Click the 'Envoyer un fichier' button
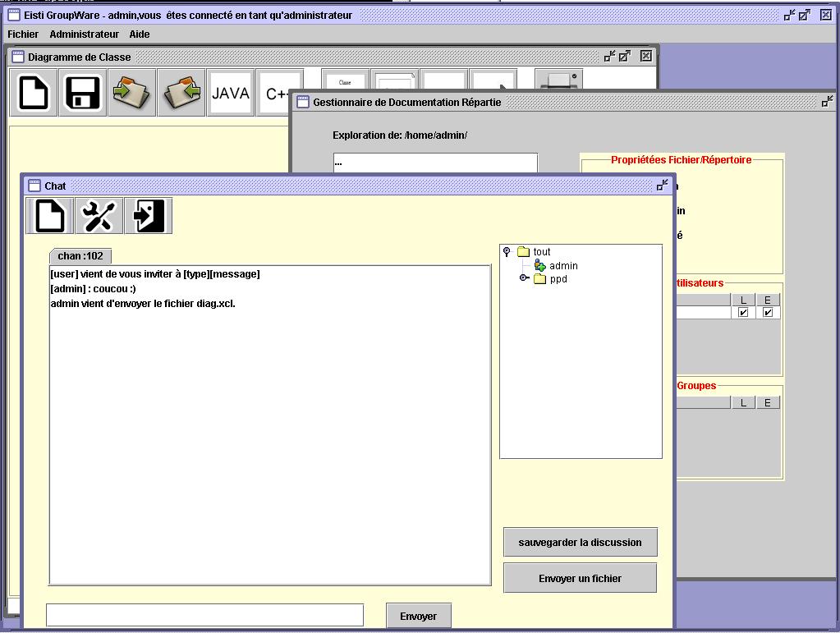 [580, 579]
